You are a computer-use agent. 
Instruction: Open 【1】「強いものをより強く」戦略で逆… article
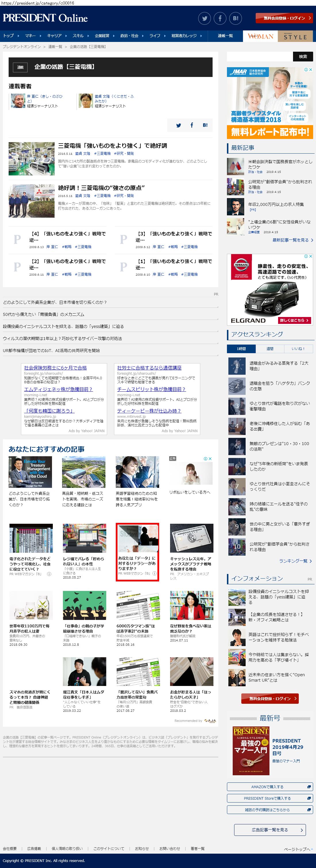point(174,264)
